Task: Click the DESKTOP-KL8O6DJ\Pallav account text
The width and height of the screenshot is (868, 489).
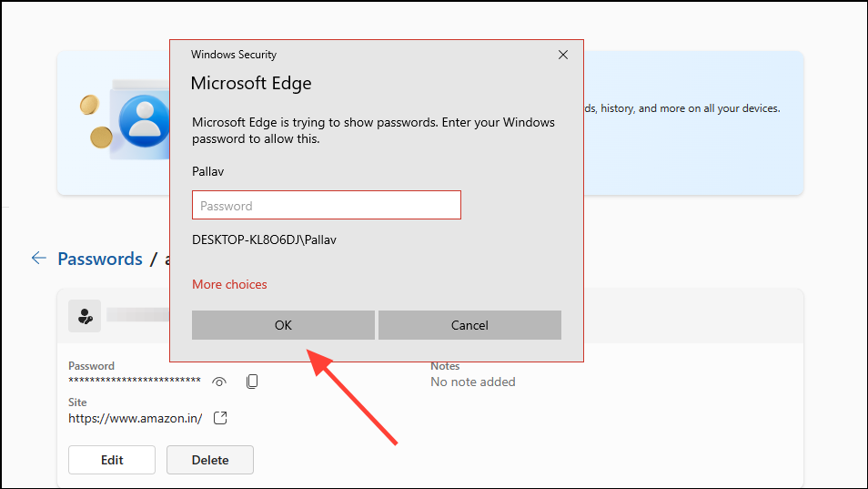Action: pyautogui.click(x=264, y=239)
